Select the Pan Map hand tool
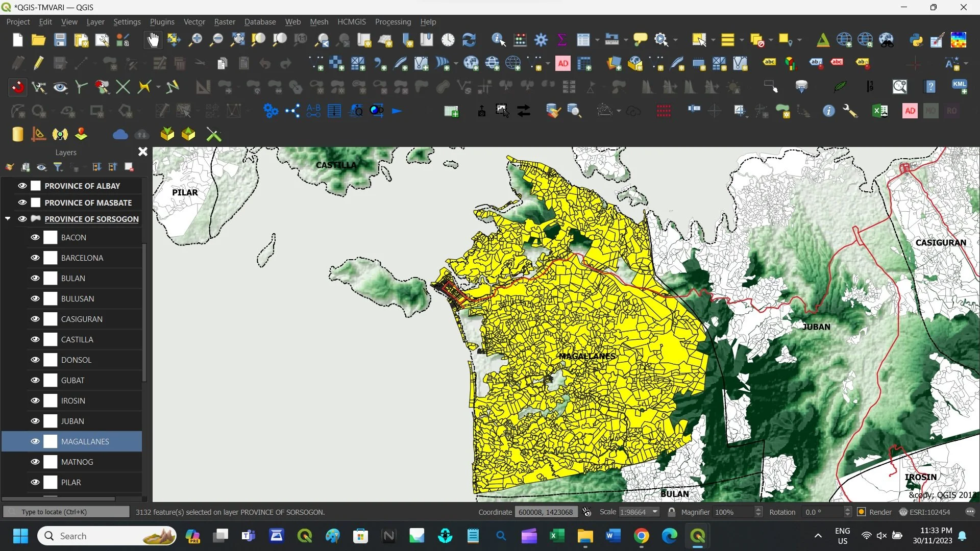This screenshot has height=551, width=980. [153, 40]
